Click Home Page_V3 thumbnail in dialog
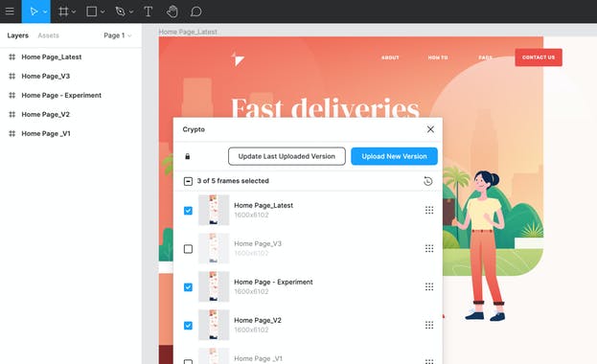Image resolution: width=597 pixels, height=364 pixels. [x=214, y=248]
